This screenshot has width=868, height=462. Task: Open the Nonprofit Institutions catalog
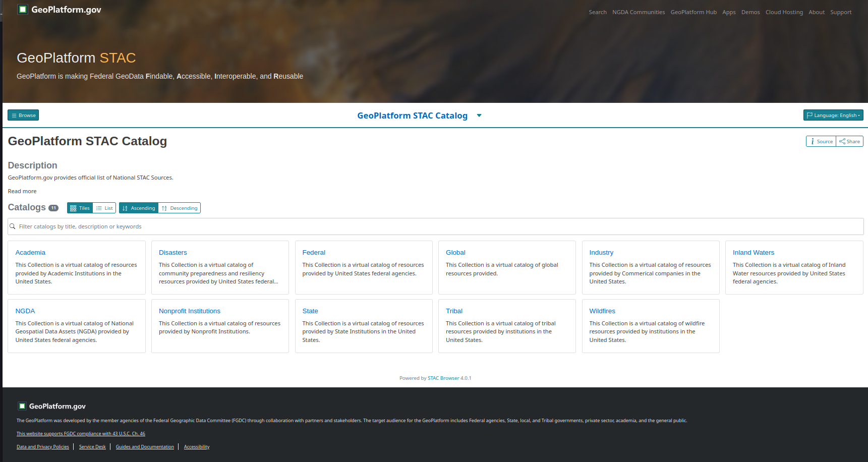[x=190, y=311]
